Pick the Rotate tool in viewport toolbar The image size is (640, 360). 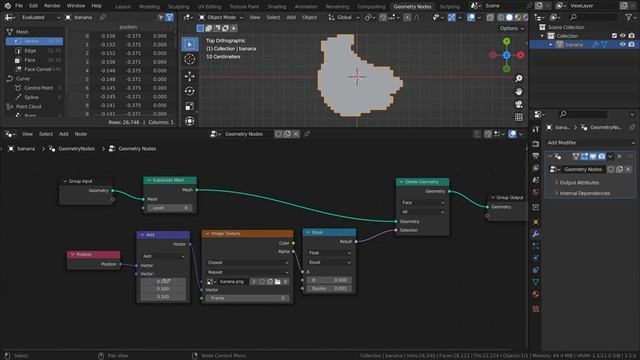pos(189,91)
